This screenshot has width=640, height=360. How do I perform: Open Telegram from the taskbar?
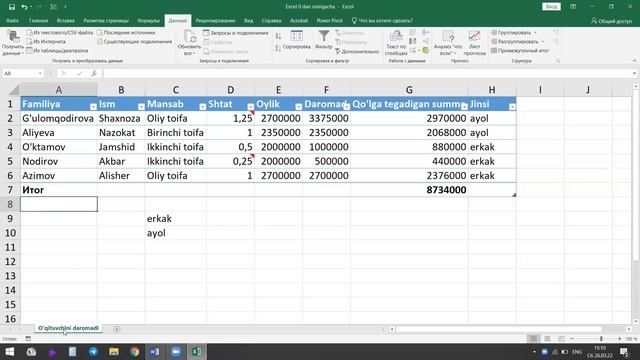(x=93, y=352)
